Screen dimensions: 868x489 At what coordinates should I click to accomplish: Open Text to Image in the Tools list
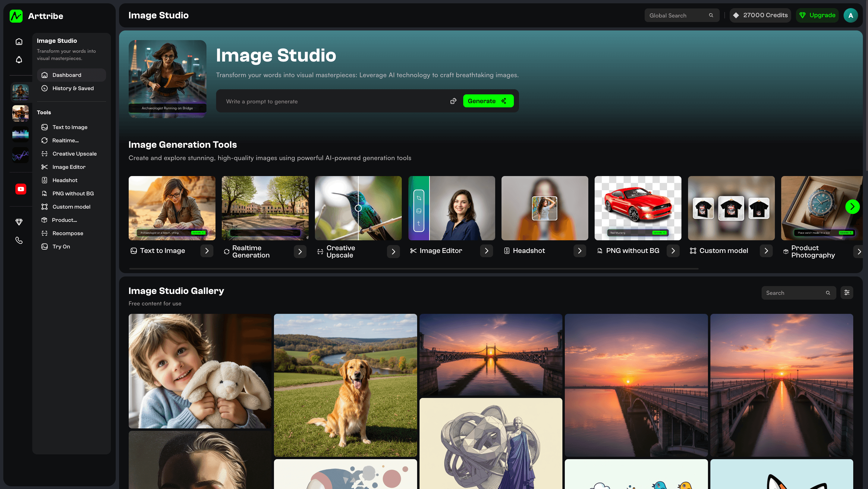[71, 127]
